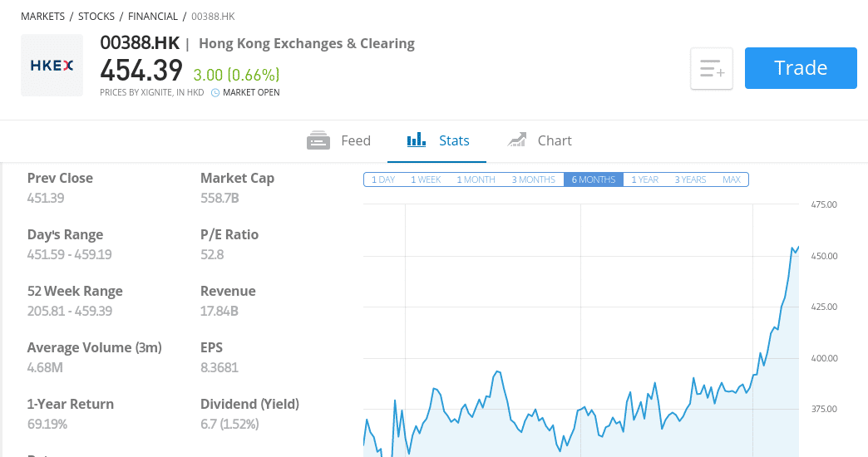The image size is (868, 457).
Task: Click the Day's Range value 451.59 - 459.19
Action: point(70,254)
